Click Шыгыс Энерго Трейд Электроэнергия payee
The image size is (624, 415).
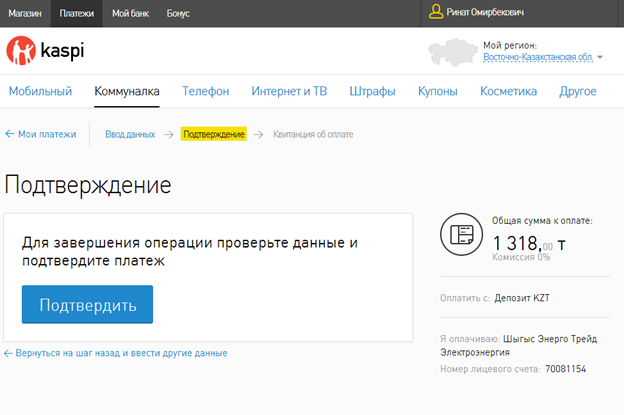(519, 345)
